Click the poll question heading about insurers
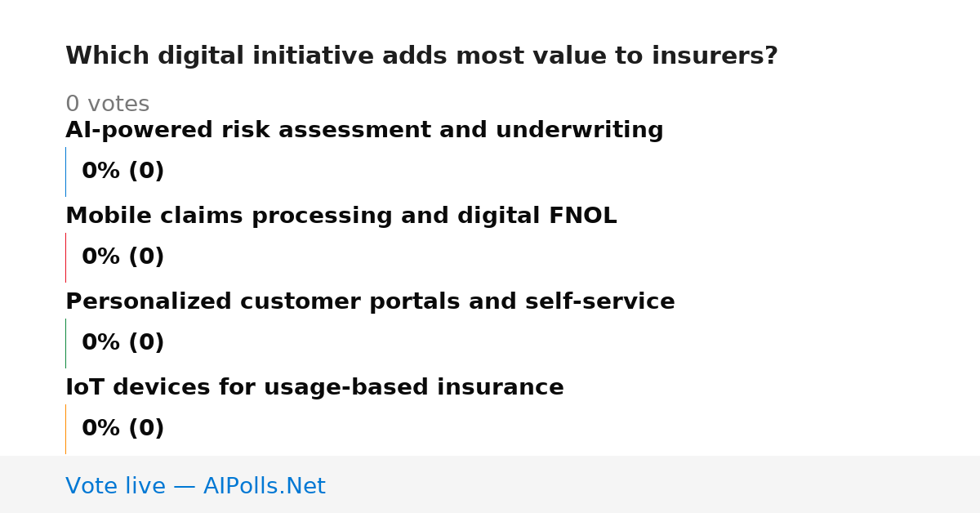 point(421,56)
